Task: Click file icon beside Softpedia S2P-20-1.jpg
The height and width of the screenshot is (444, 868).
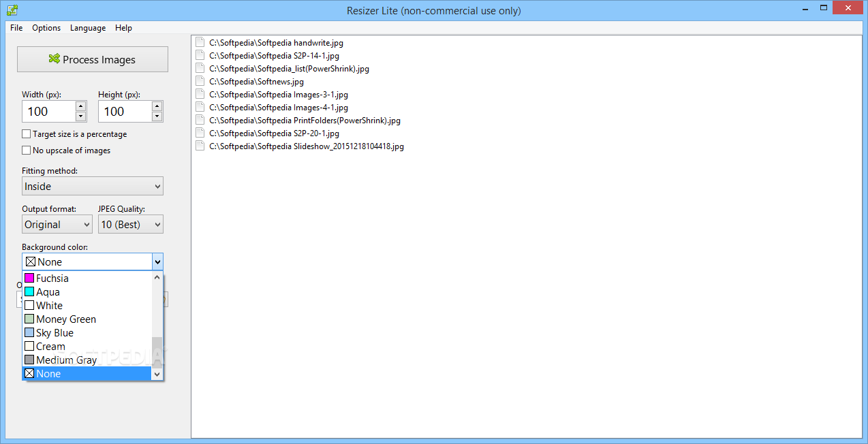Action: point(200,133)
